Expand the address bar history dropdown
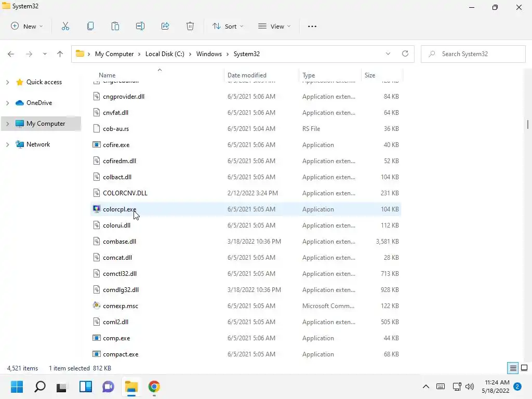532x399 pixels. pyautogui.click(x=388, y=54)
